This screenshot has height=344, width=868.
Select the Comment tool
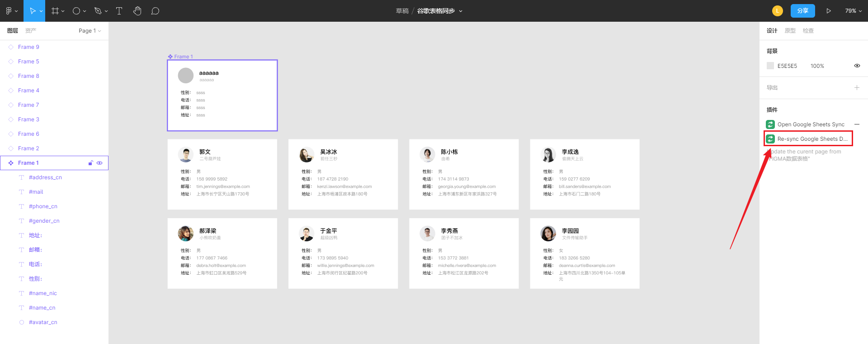point(155,11)
